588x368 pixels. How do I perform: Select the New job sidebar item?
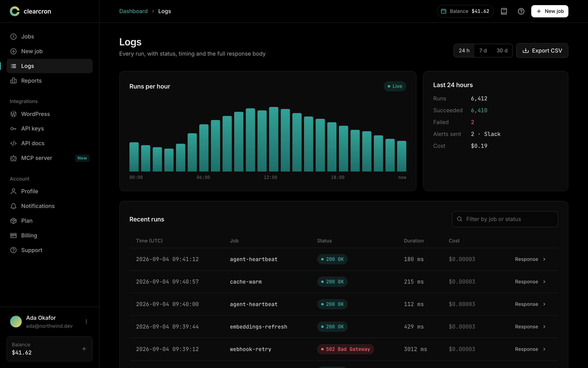[50, 51]
